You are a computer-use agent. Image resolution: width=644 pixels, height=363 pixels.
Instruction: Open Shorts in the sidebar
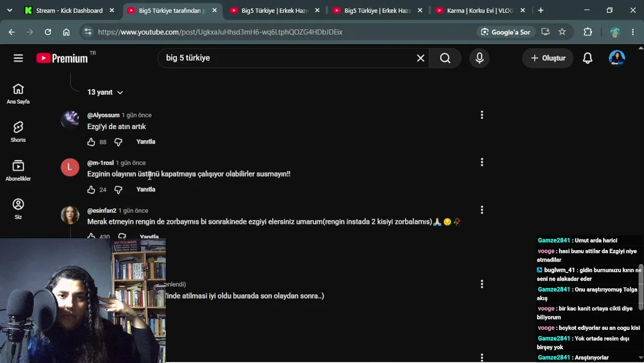click(18, 132)
